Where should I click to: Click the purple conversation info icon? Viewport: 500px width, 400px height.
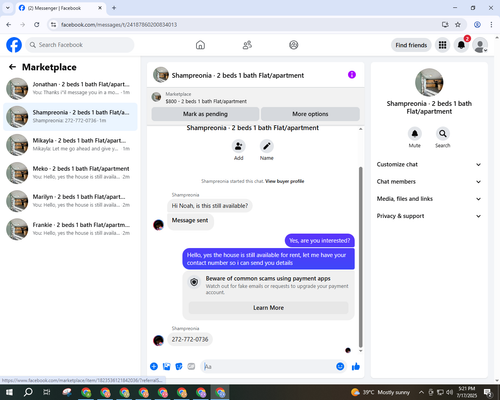352,75
